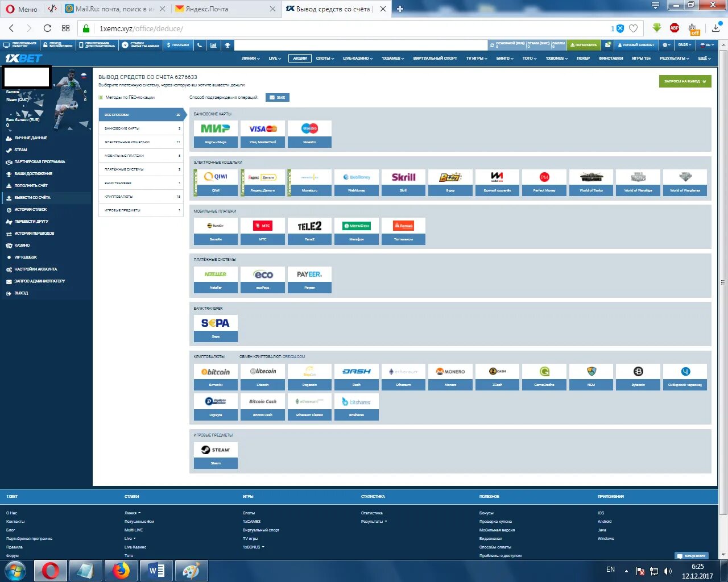
Task: Select Yandex.Money e-wallet tile
Action: pos(263,182)
